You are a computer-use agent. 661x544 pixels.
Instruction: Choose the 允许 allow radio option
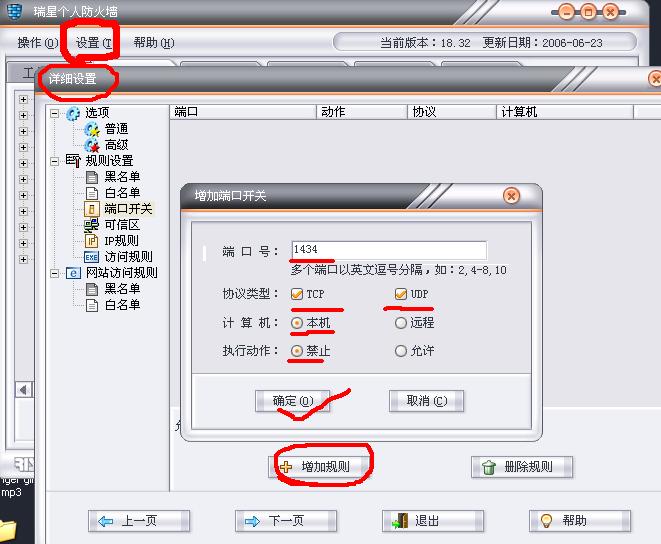pyautogui.click(x=400, y=351)
